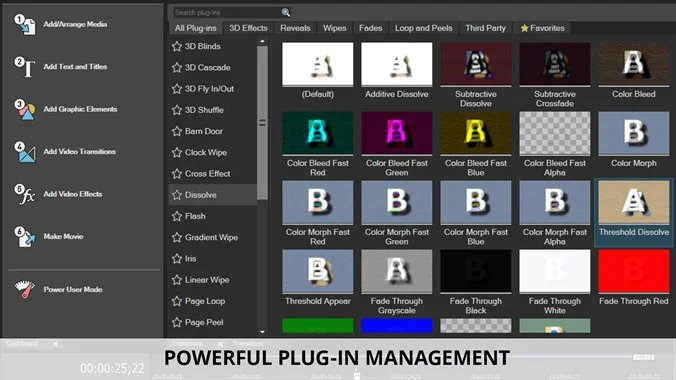Image resolution: width=676 pixels, height=380 pixels.
Task: Click the plug-in list scrollbar thumb
Action: (262, 123)
